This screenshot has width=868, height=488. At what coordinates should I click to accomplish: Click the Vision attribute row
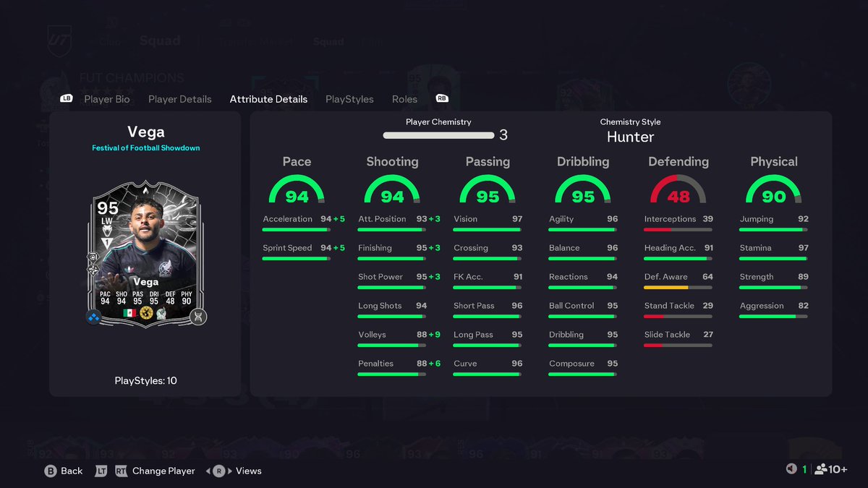coord(488,222)
